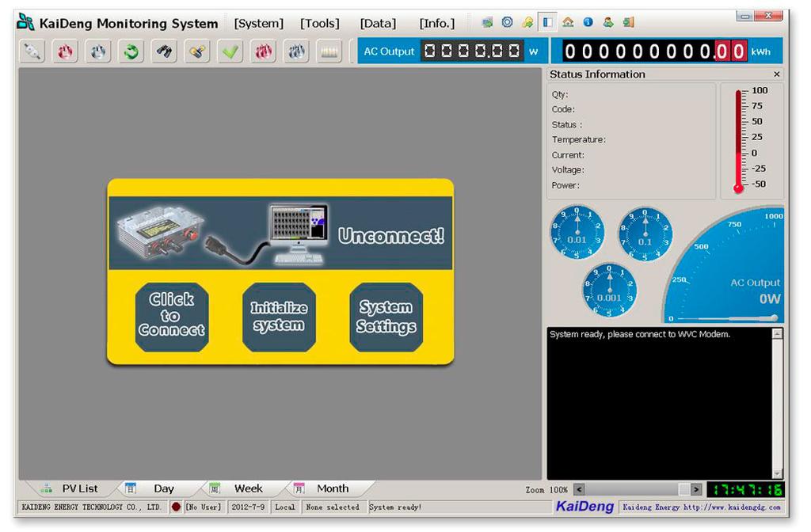
Task: Close the Status Information panel
Action: pyautogui.click(x=776, y=74)
